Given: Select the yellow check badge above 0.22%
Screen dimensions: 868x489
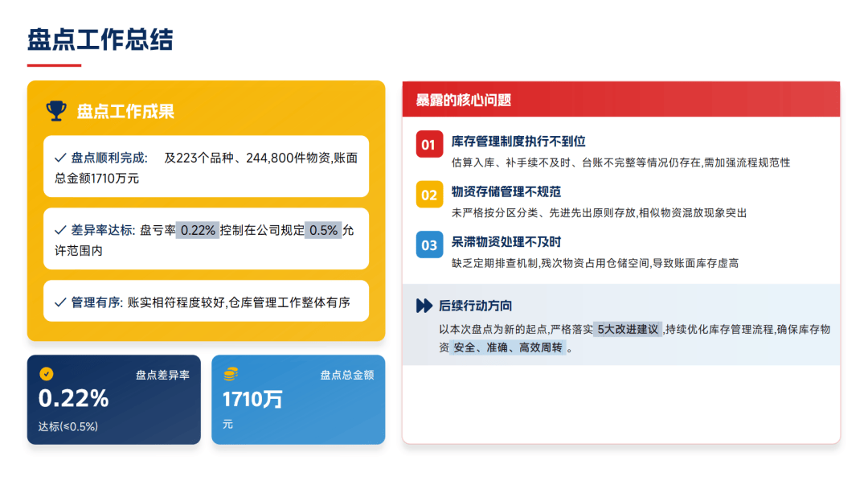Looking at the screenshot, I should 47,373.
